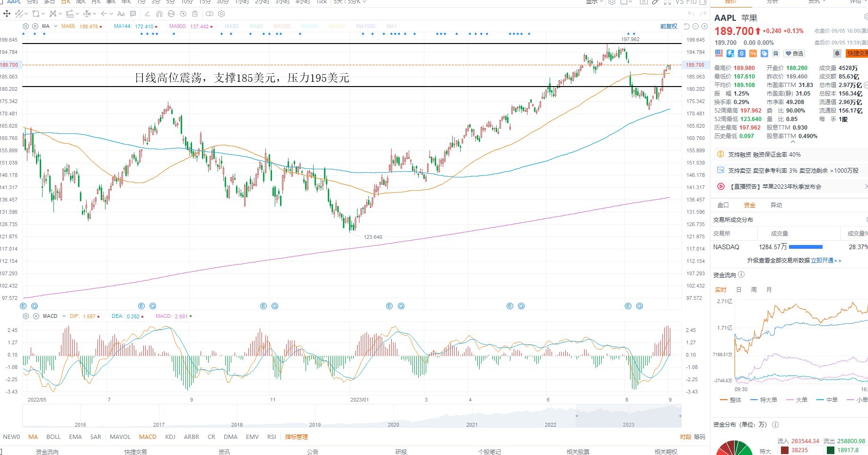Screen dimensions: 868x455
Task: Open the 苹果2023年秋季发布会 live preview
Action: (776, 186)
